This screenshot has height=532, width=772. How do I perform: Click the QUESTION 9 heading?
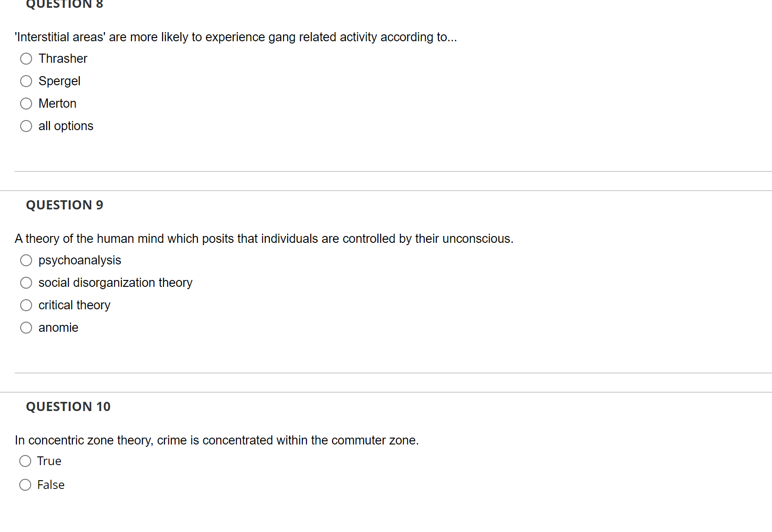tap(65, 205)
